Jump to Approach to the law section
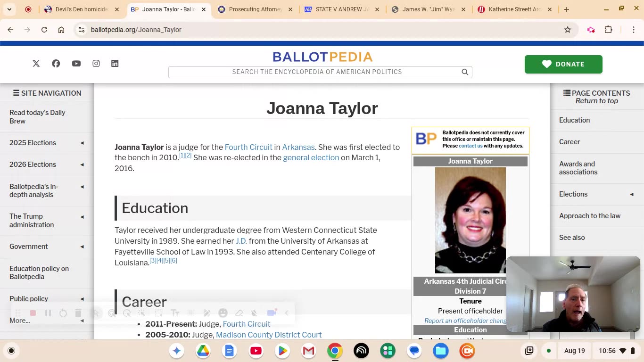Screen dimensions: 644x362 point(590,216)
